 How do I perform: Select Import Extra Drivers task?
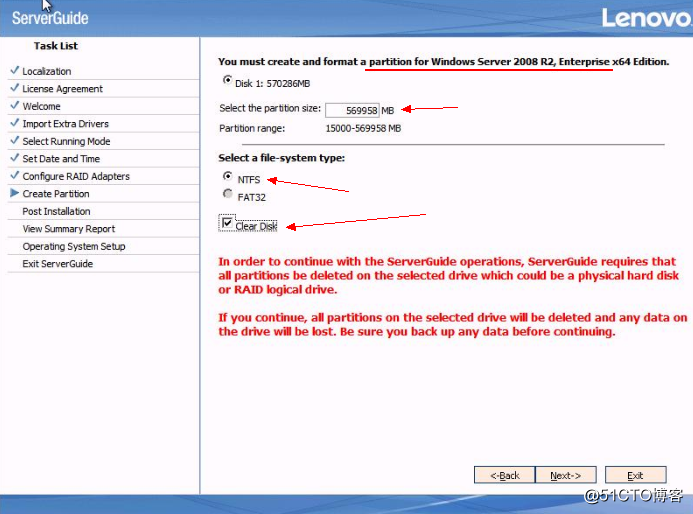65,124
